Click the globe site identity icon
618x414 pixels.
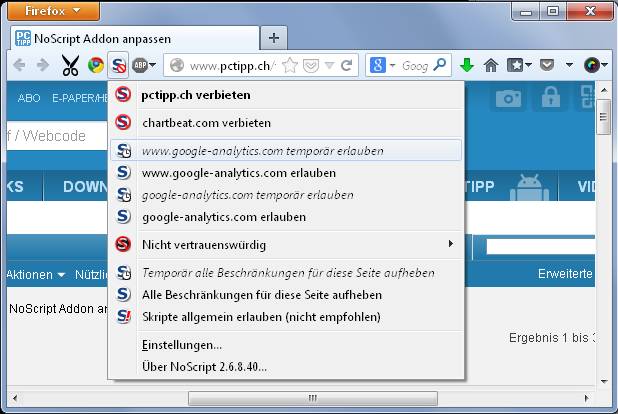click(177, 65)
